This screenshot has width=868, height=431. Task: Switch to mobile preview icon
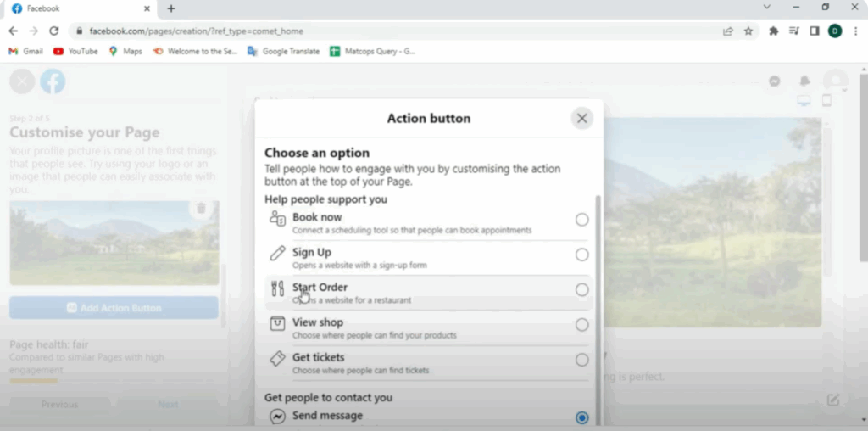(826, 101)
